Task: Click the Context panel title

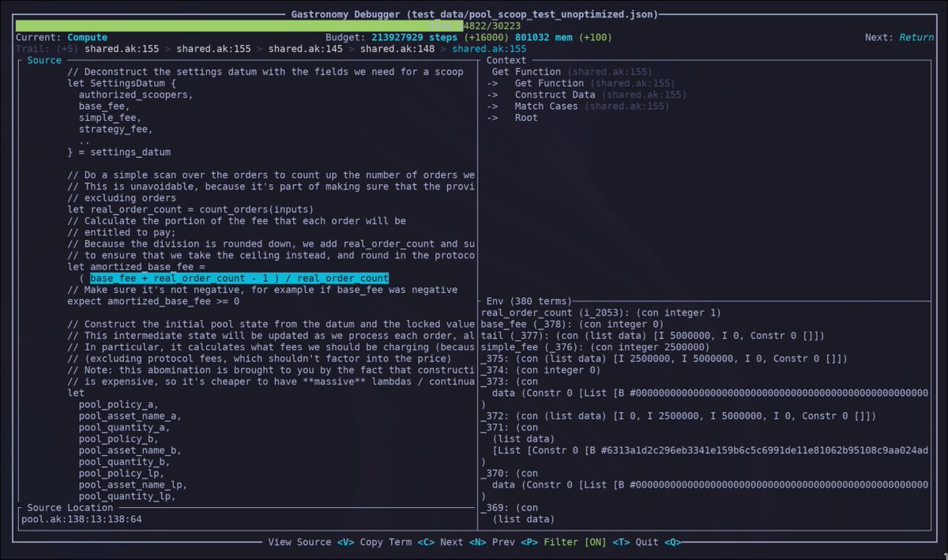Action: point(506,60)
